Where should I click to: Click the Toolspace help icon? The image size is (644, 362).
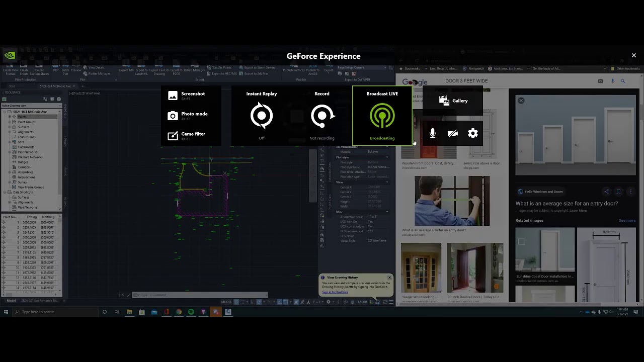(59, 99)
